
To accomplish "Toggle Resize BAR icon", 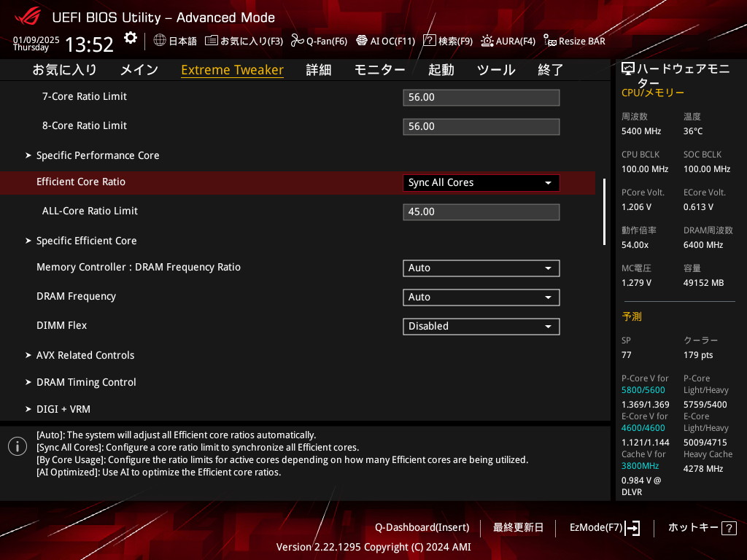I will pyautogui.click(x=550, y=41).
